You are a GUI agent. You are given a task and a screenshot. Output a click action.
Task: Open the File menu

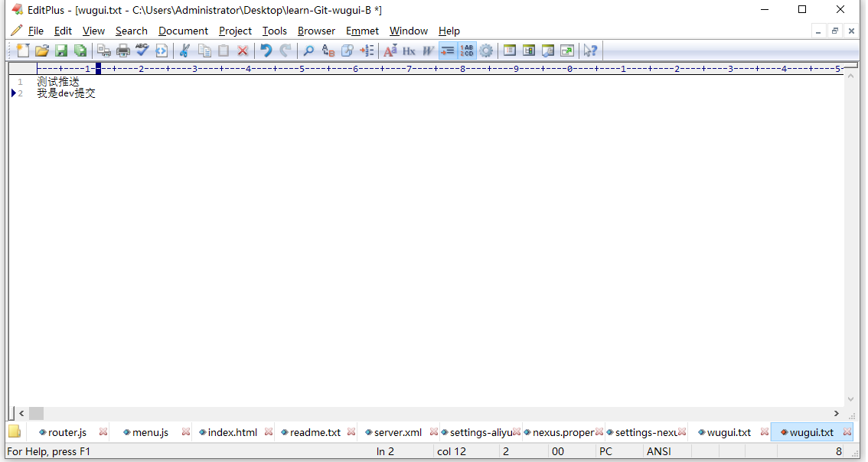(x=36, y=31)
